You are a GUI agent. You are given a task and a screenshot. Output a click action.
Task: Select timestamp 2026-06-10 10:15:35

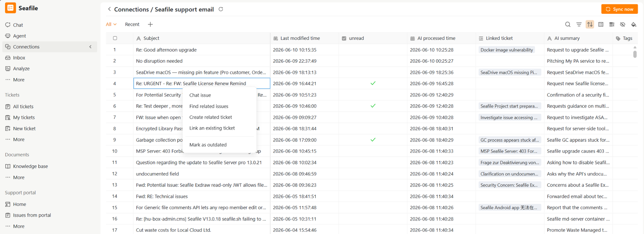[x=304, y=50]
